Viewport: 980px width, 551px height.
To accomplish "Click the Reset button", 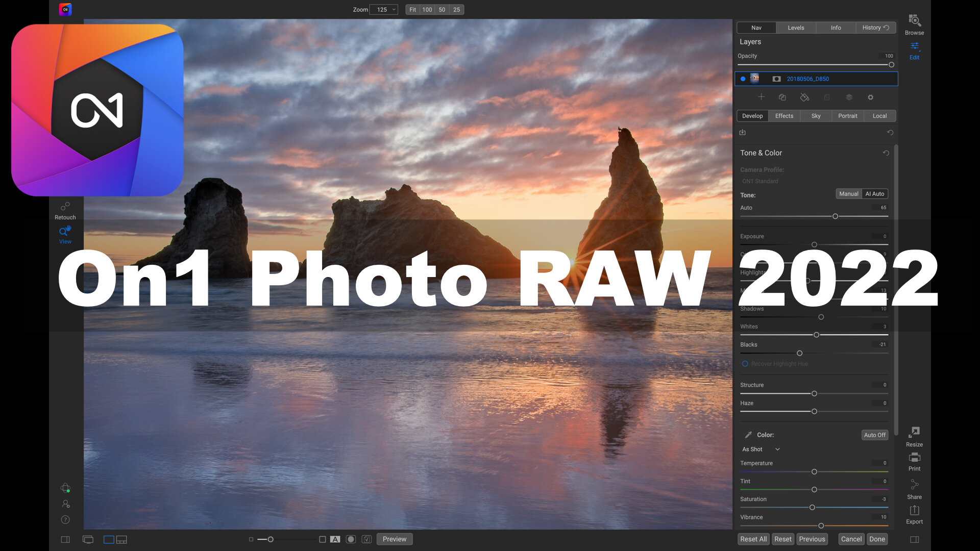I will click(782, 539).
